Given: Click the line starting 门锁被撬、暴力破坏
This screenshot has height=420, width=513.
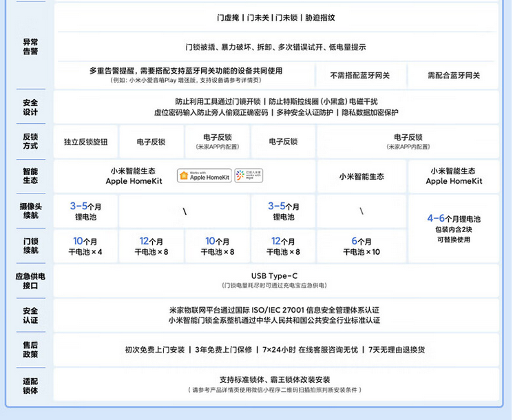Looking at the screenshot, I should point(275,48).
